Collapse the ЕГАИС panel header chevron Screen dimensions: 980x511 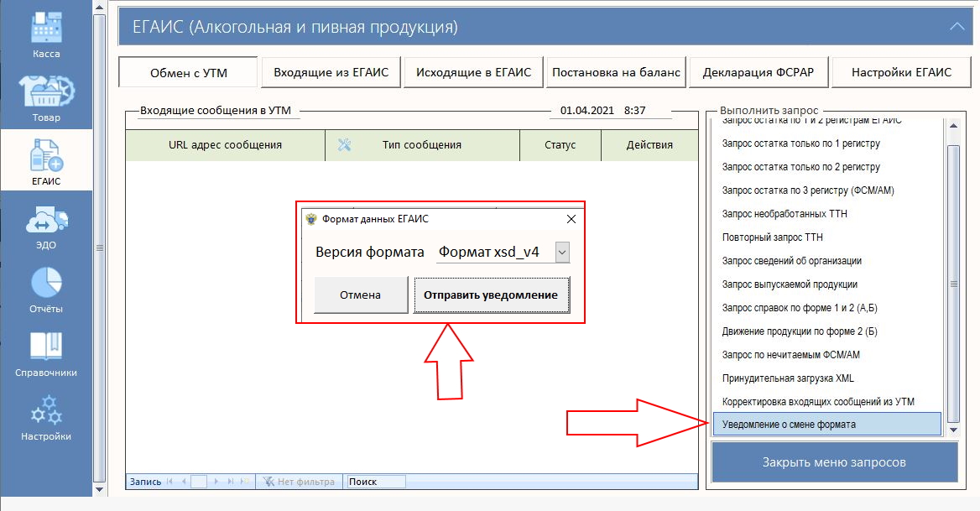pyautogui.click(x=956, y=27)
